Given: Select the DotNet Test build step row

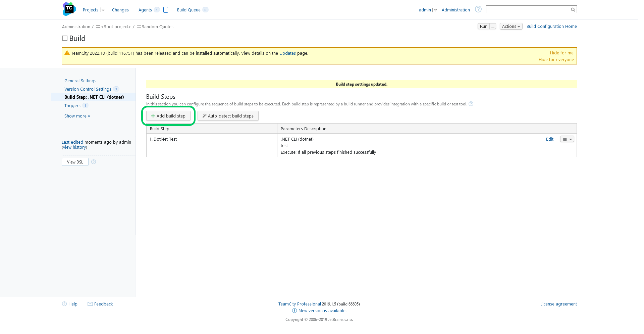Looking at the screenshot, I should [x=362, y=145].
